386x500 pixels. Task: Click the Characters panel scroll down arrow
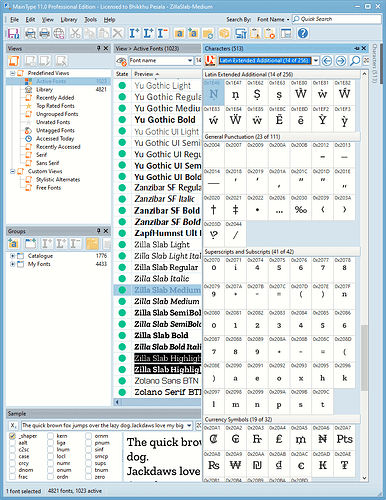(x=364, y=478)
